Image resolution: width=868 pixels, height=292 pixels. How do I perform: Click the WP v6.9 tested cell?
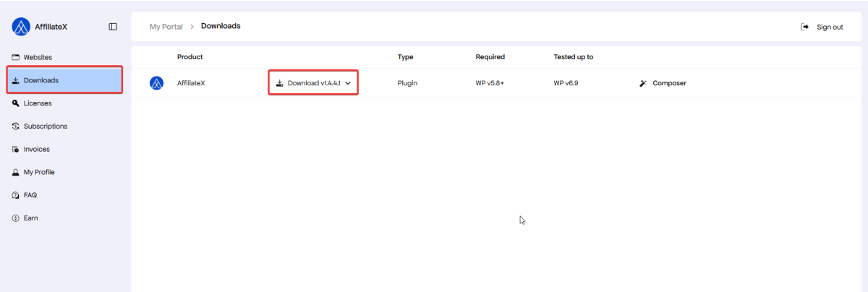coord(566,83)
